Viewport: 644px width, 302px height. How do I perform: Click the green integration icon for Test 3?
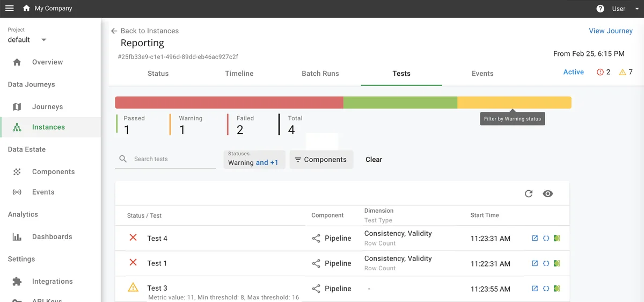(x=557, y=289)
